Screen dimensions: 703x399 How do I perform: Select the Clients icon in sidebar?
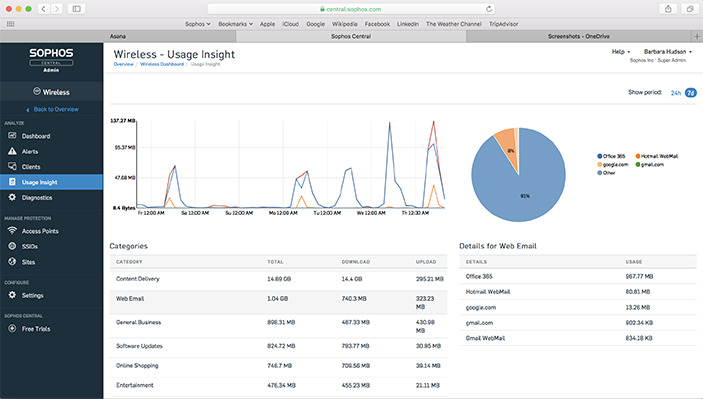point(12,166)
